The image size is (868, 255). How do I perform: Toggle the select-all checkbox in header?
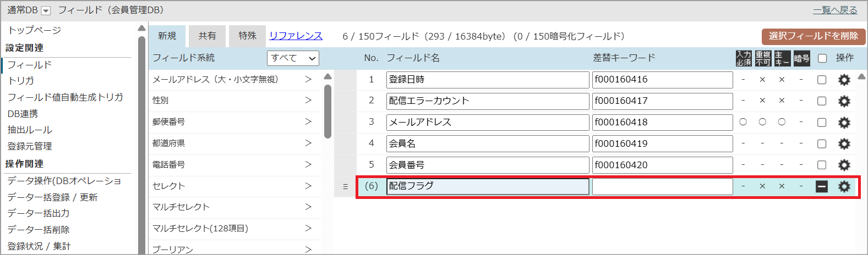(822, 58)
